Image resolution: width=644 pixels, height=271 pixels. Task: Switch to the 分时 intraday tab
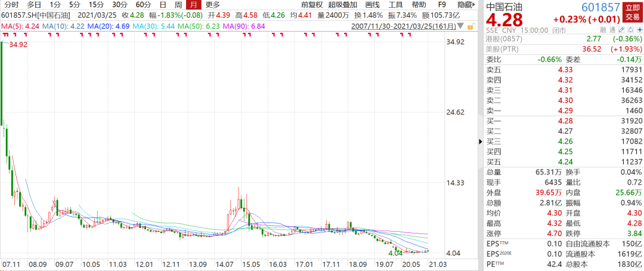click(x=11, y=5)
